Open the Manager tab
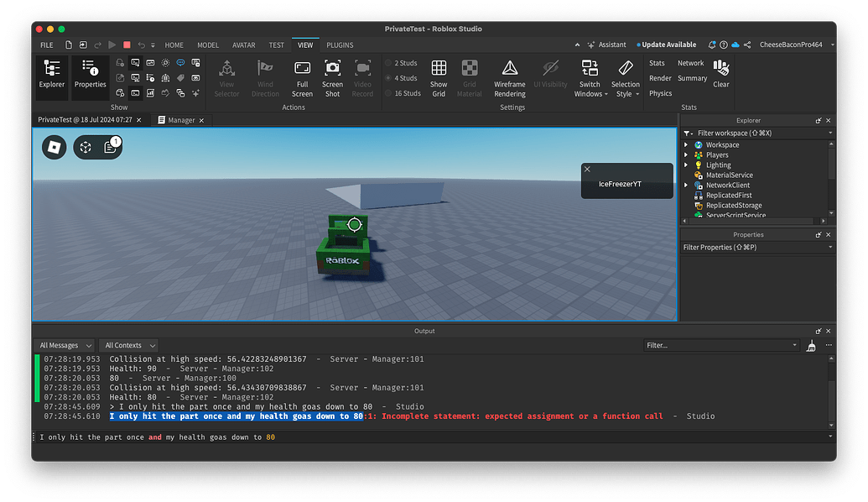This screenshot has height=502, width=868. (181, 119)
